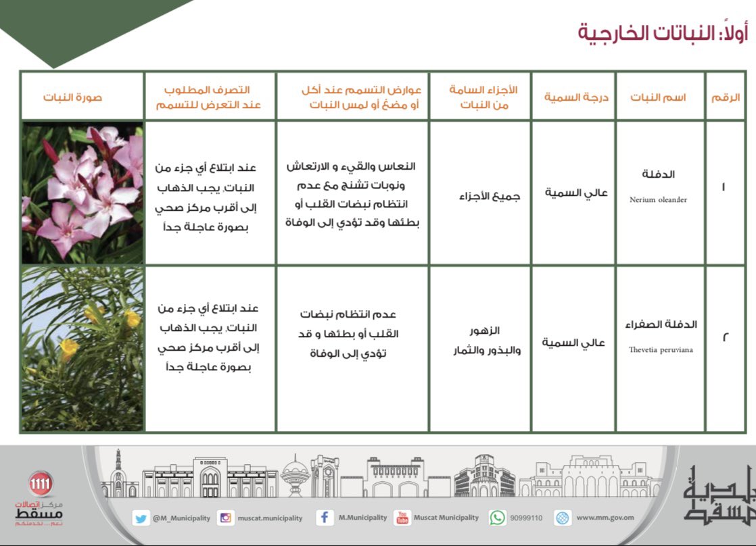Click the column header 'درجة السمية'
The height and width of the screenshot is (546, 756).
click(x=576, y=97)
